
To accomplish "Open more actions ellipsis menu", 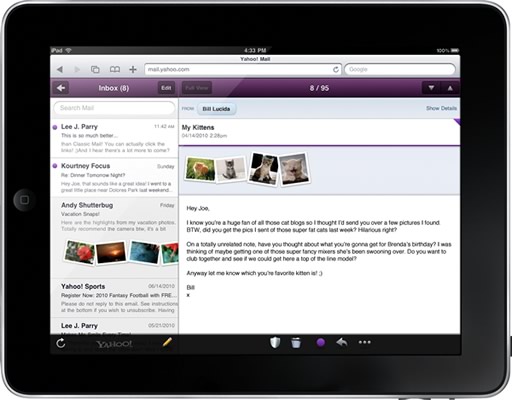I will (x=365, y=342).
